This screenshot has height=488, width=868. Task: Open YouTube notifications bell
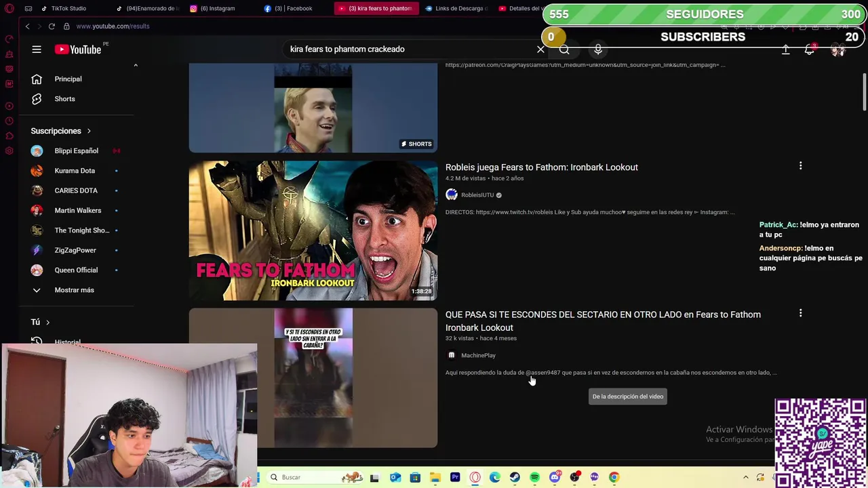(x=810, y=49)
